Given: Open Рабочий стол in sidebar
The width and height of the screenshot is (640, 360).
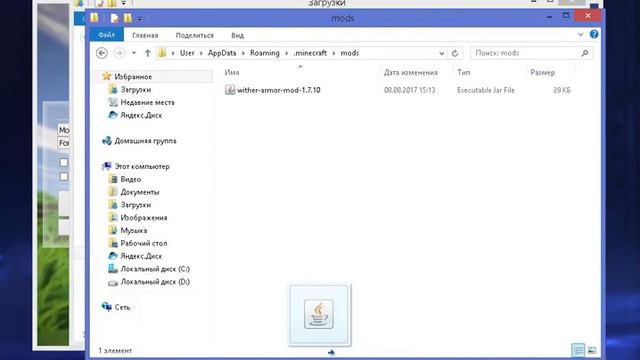Looking at the screenshot, I should [144, 243].
